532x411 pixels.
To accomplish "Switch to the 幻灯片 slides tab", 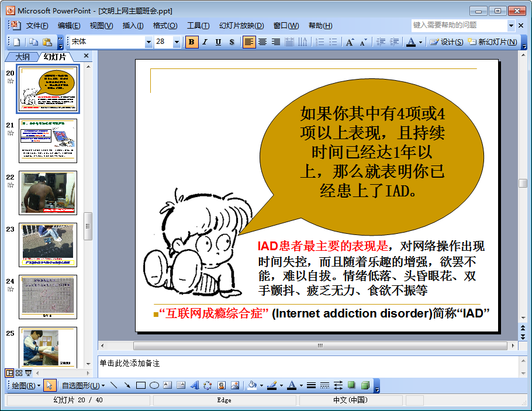I will point(55,57).
